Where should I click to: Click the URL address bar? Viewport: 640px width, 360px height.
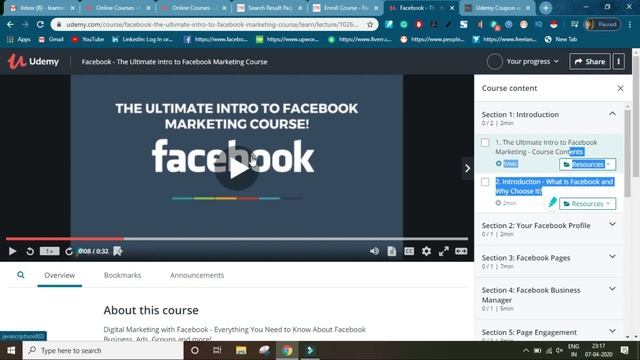[x=212, y=24]
